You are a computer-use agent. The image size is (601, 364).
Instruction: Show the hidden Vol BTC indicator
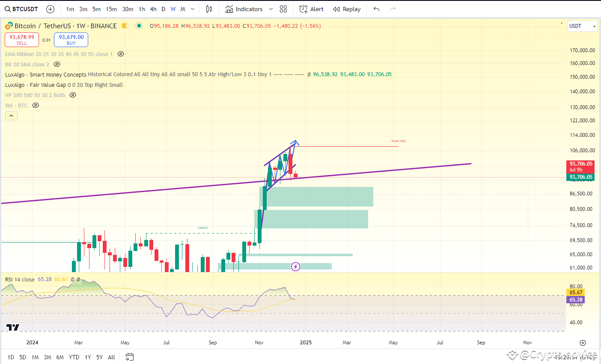tap(36, 105)
